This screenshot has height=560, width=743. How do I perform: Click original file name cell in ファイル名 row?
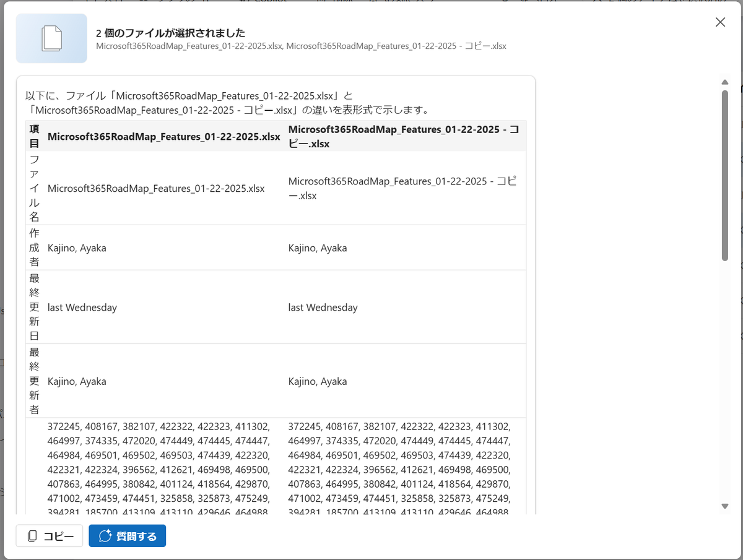(x=156, y=188)
